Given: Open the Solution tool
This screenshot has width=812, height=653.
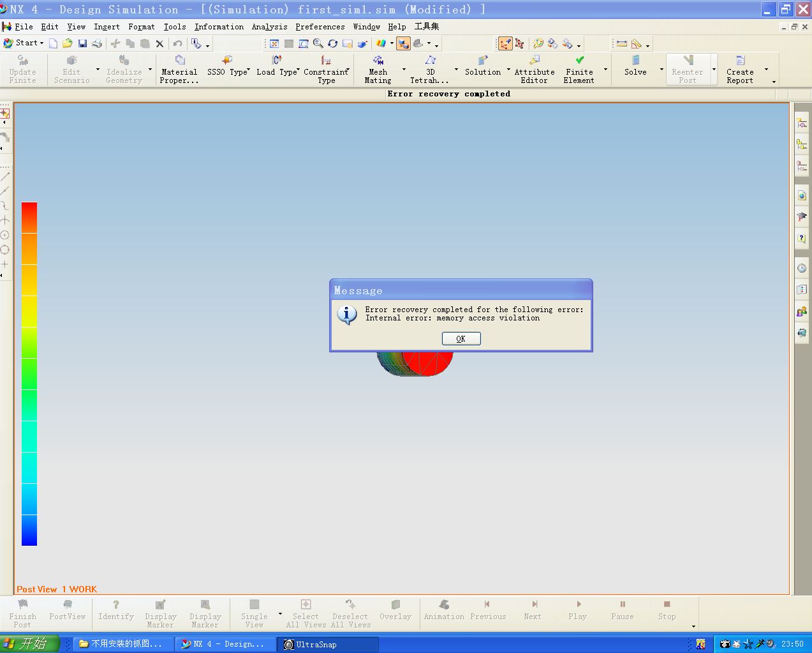Looking at the screenshot, I should 483,66.
